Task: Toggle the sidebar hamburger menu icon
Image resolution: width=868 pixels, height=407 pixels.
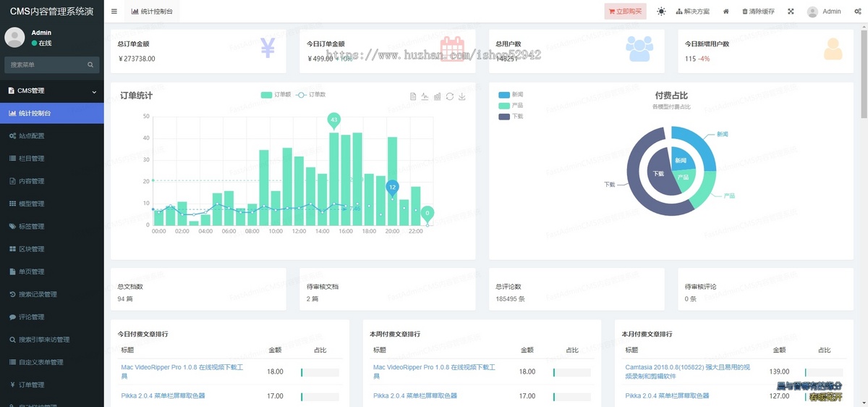Action: point(114,12)
